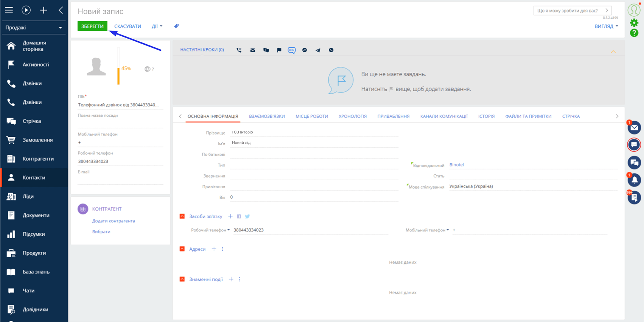This screenshot has height=322, width=644.
Task: Switch to ХРОНОЛОГІЯ tab
Action: click(353, 116)
